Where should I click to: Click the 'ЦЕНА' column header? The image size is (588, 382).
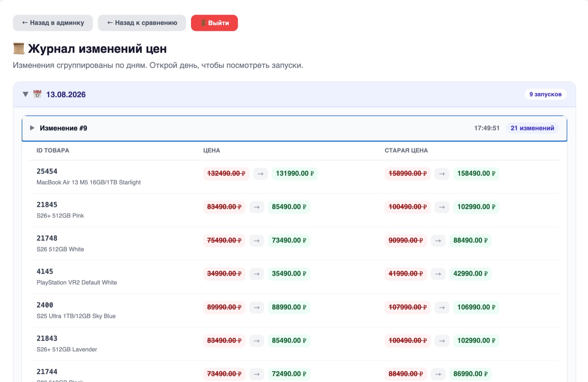[x=212, y=150]
